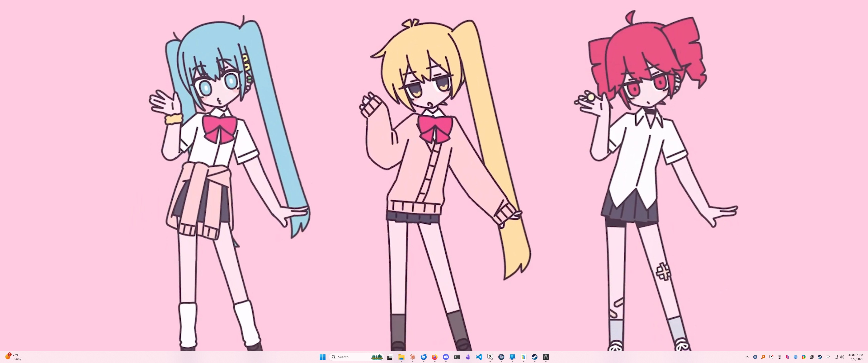Switch to the Firefox browser

pyautogui.click(x=435, y=357)
